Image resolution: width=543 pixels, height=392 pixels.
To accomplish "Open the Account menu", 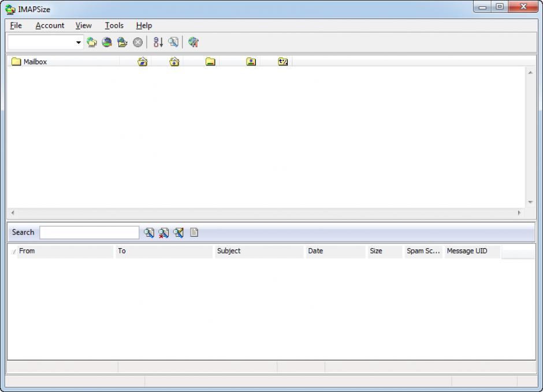I will (50, 25).
